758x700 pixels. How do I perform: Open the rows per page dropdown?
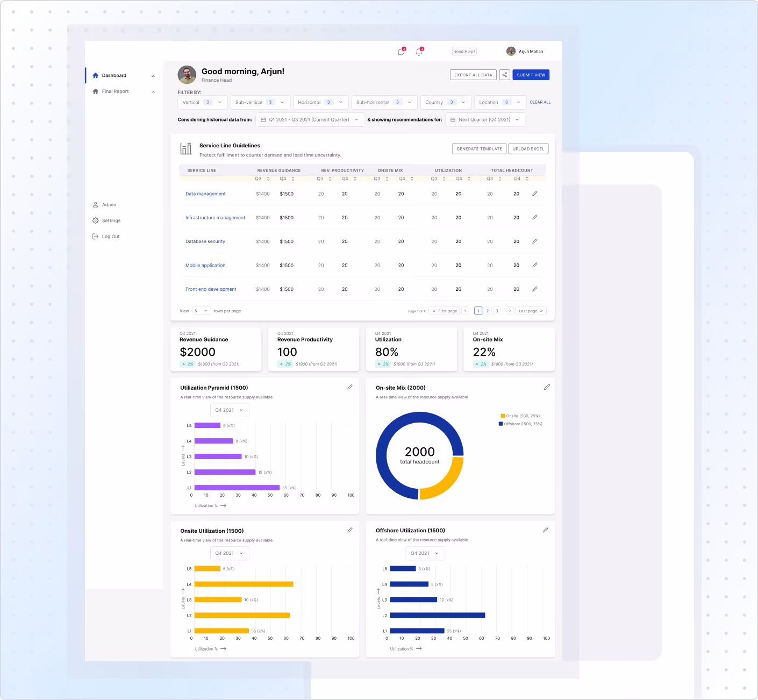pyautogui.click(x=201, y=311)
